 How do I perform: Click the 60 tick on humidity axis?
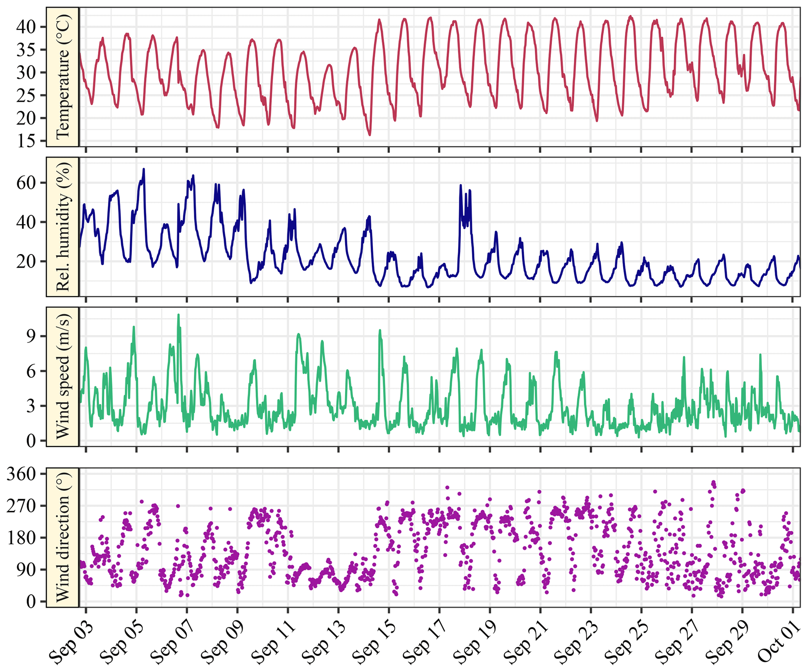point(27,183)
